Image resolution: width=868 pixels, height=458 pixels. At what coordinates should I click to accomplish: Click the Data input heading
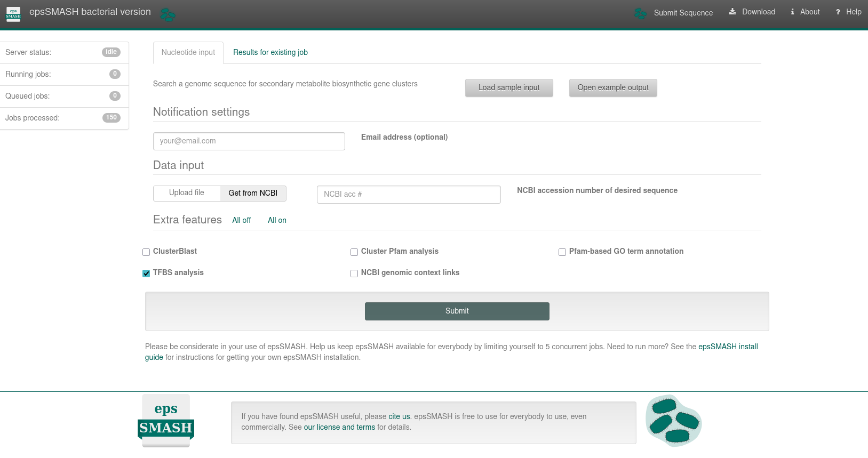[178, 165]
